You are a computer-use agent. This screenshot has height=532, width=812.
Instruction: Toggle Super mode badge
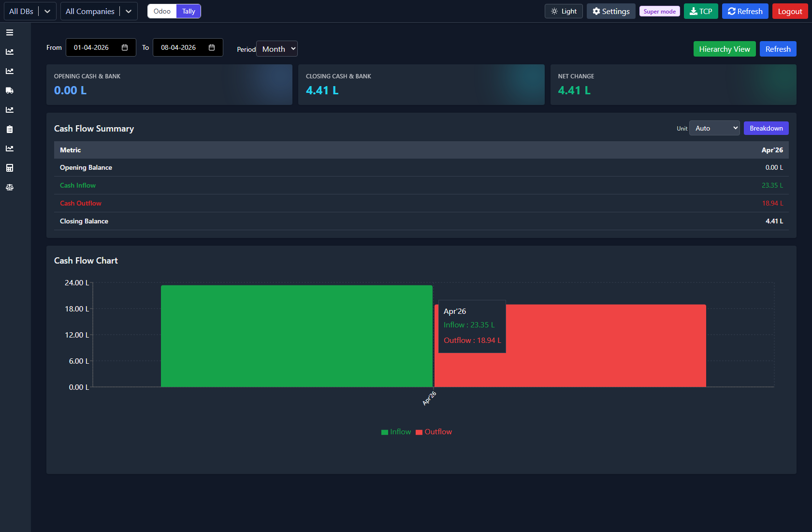pos(659,11)
